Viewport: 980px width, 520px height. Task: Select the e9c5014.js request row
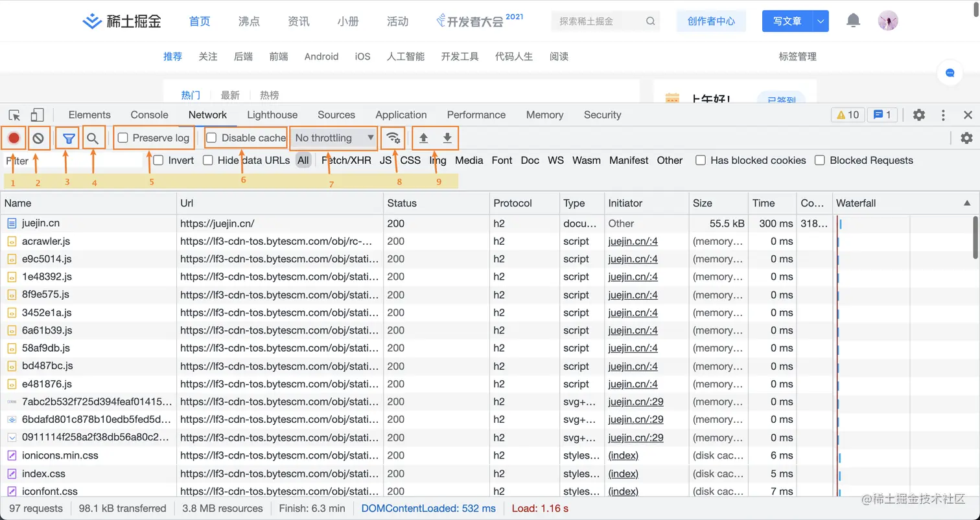(x=490, y=259)
